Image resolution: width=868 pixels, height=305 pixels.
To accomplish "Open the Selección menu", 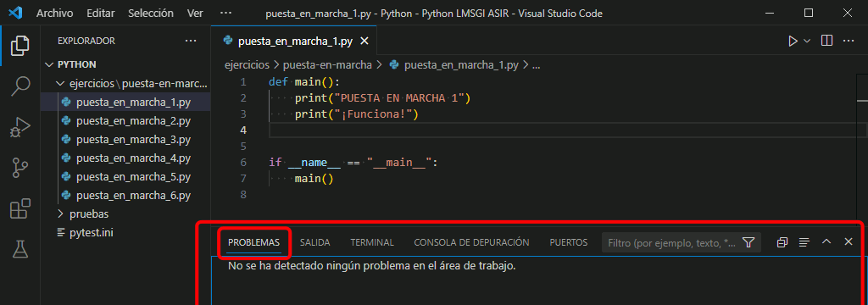I will [x=151, y=13].
